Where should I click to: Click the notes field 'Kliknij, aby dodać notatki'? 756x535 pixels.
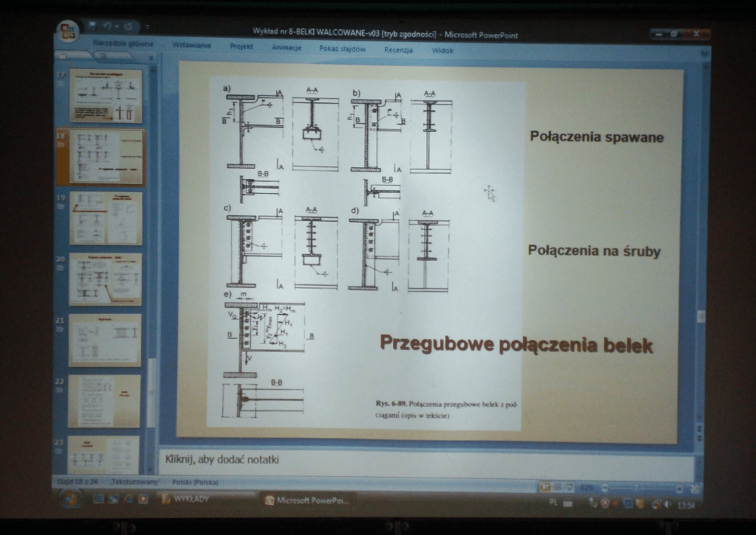419,460
